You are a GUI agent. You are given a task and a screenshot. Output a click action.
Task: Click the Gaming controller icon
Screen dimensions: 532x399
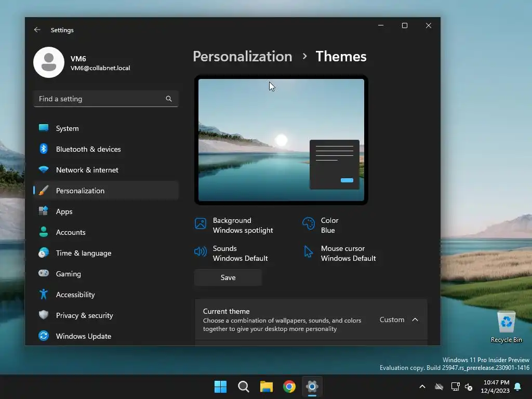pyautogui.click(x=44, y=273)
